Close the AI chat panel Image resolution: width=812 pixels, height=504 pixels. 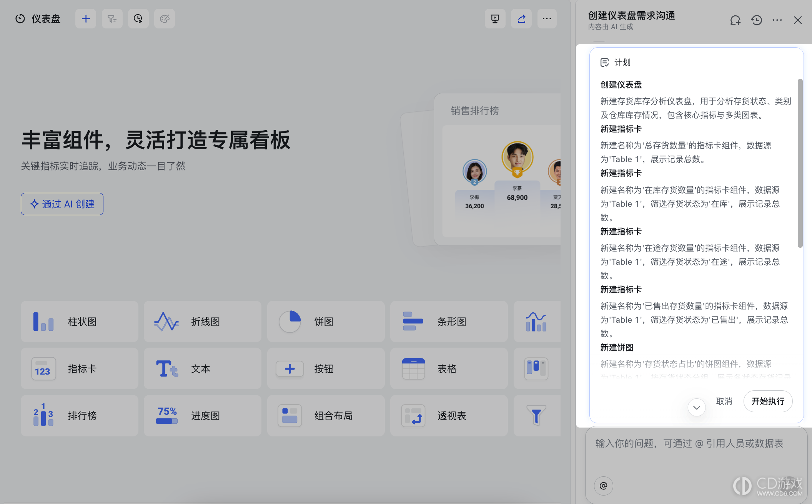[798, 20]
